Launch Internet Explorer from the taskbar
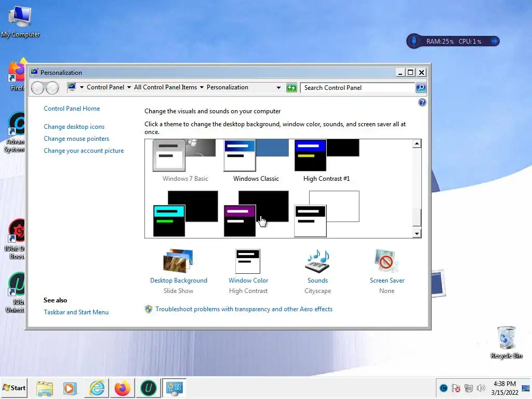 (97, 388)
